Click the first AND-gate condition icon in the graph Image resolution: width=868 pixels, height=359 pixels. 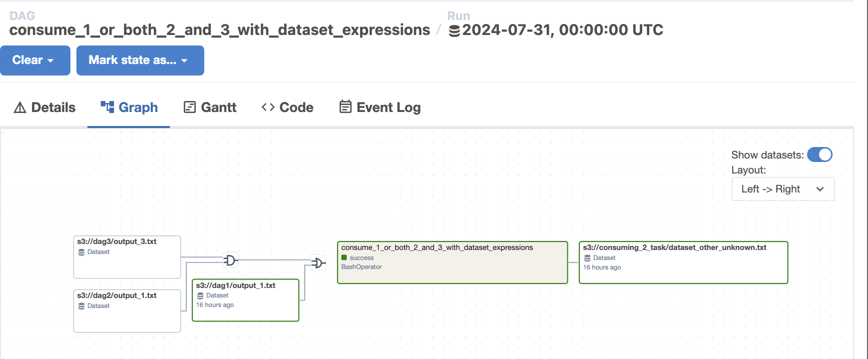(x=230, y=259)
